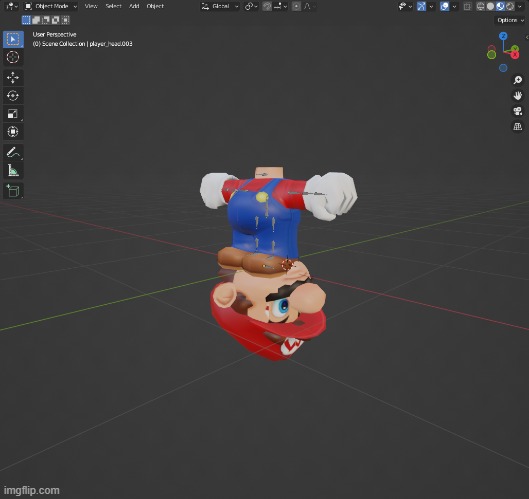Set selection mode to new selection

[x=26, y=20]
